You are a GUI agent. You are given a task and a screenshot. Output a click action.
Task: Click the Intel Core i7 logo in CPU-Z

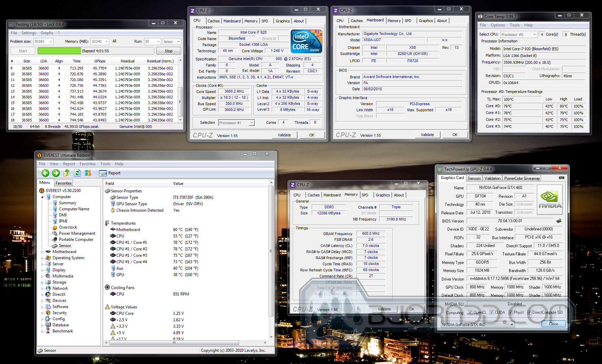pos(306,41)
